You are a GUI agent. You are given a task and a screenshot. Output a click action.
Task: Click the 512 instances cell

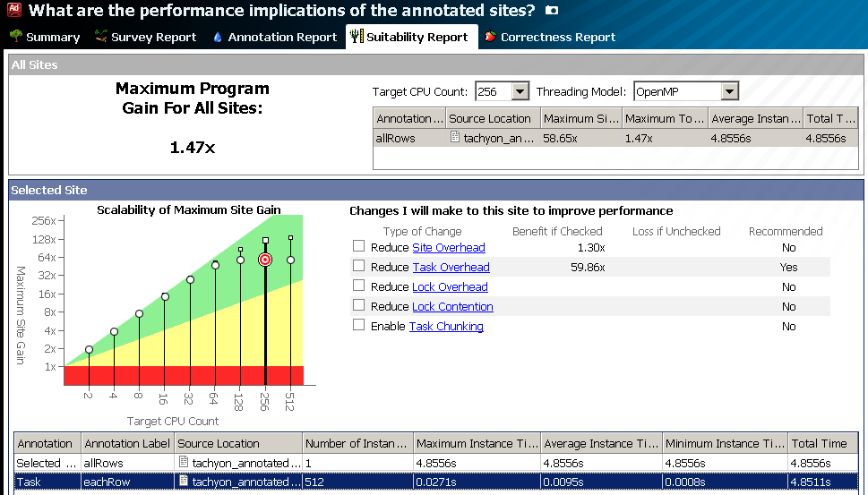(x=314, y=482)
